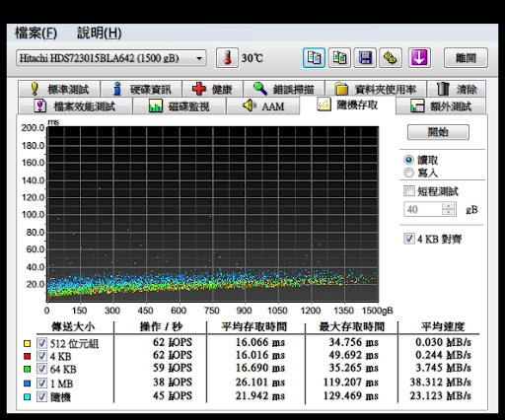This screenshot has width=505, height=420.
Task: Switch to the 額外測試 tab
Action: [x=441, y=106]
